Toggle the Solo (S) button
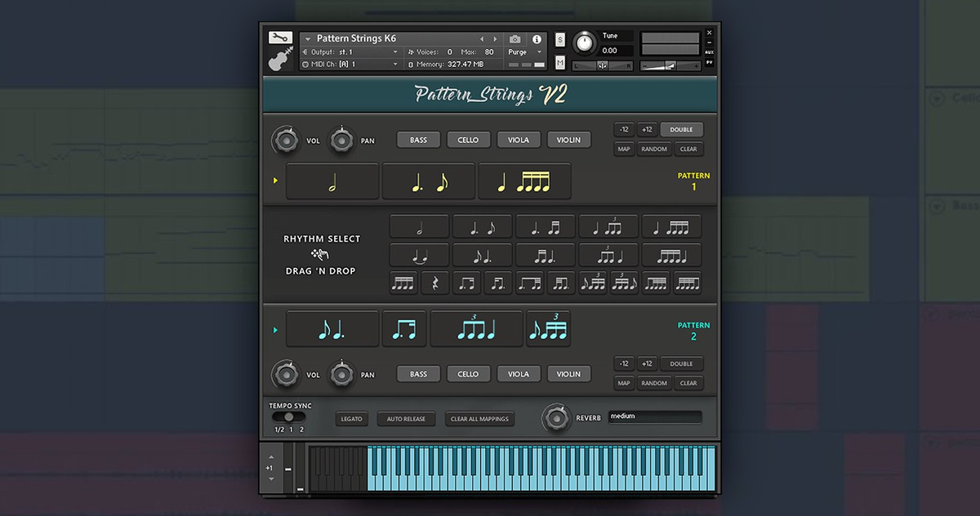Screen dimensions: 980x516 pos(560,40)
